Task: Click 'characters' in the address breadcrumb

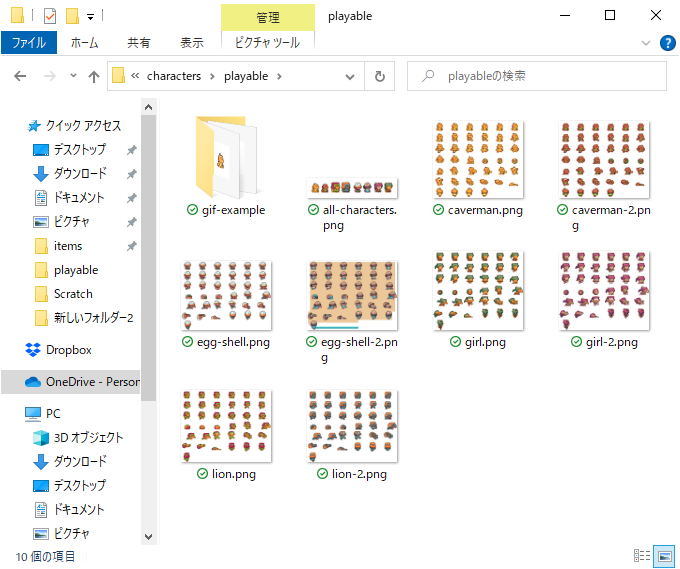Action: tap(174, 76)
